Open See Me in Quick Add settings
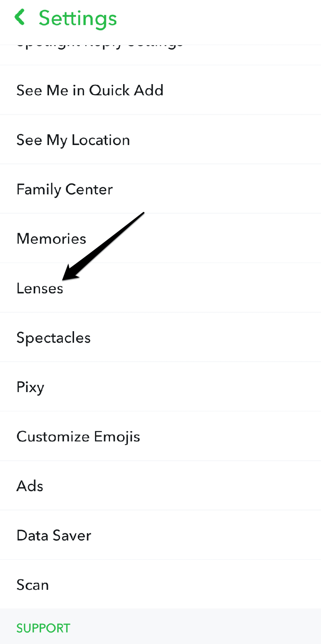This screenshot has width=321, height=644. [x=90, y=90]
